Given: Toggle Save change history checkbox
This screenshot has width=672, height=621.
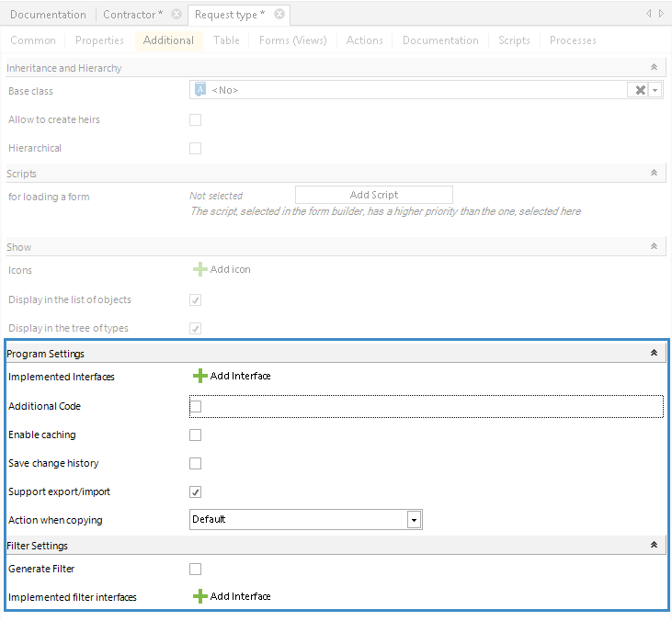Looking at the screenshot, I should tap(195, 463).
